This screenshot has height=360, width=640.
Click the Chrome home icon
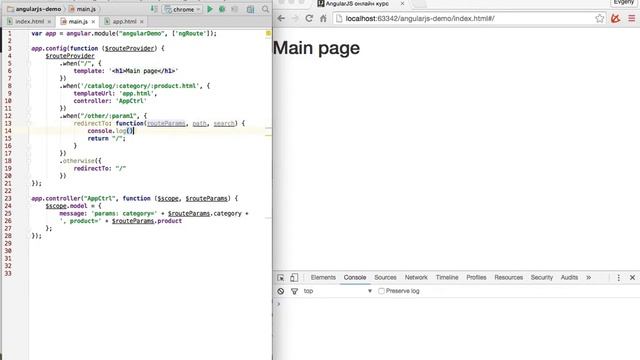[x=323, y=18]
